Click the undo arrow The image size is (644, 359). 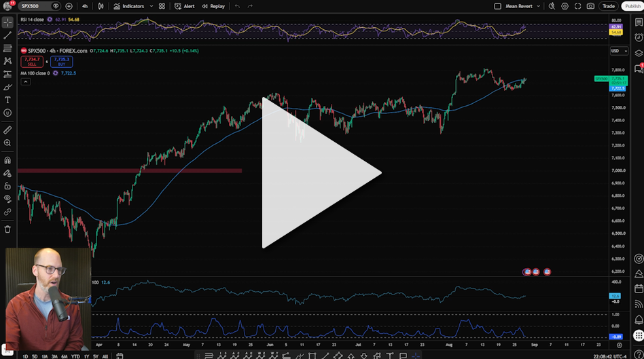[x=237, y=6]
